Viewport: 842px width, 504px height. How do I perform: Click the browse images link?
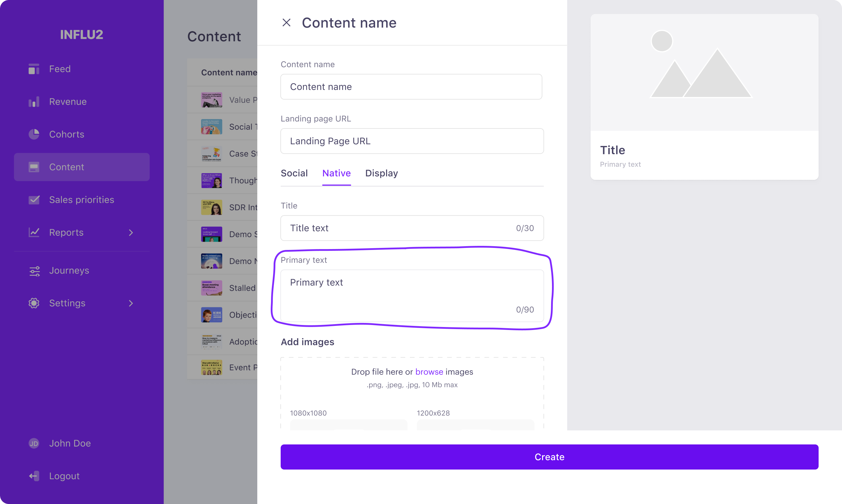(x=429, y=372)
